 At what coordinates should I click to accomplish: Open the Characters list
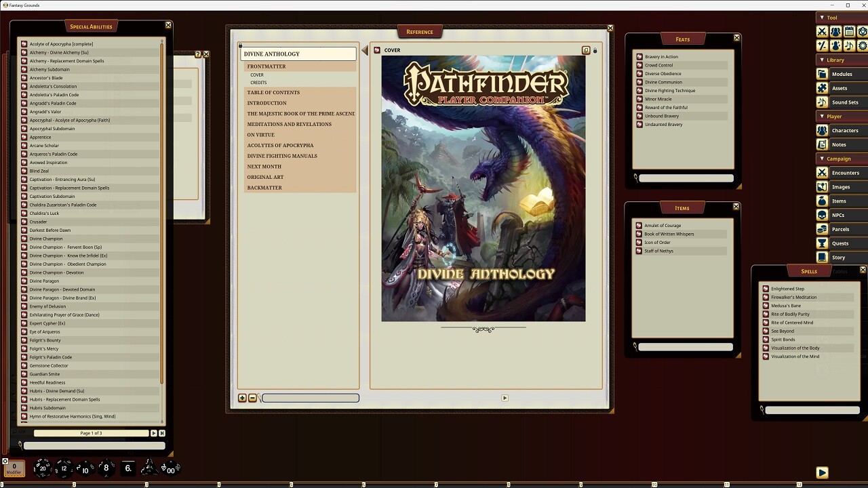click(x=844, y=130)
